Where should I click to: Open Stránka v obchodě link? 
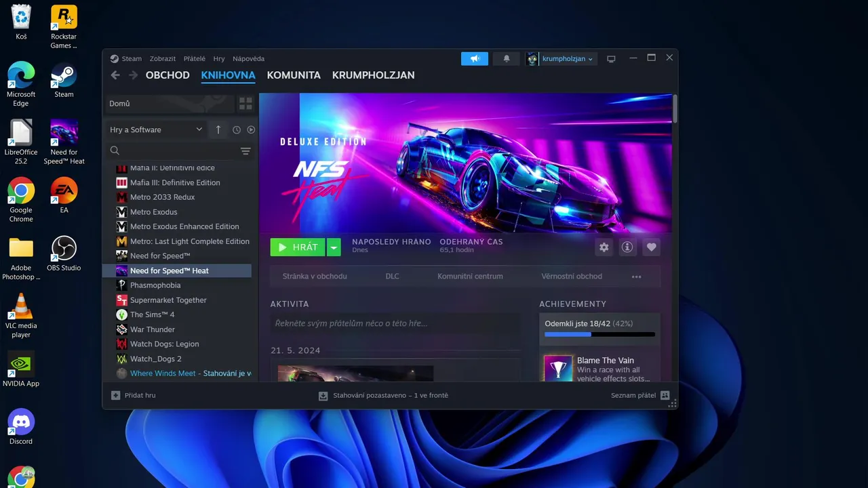[315, 277]
